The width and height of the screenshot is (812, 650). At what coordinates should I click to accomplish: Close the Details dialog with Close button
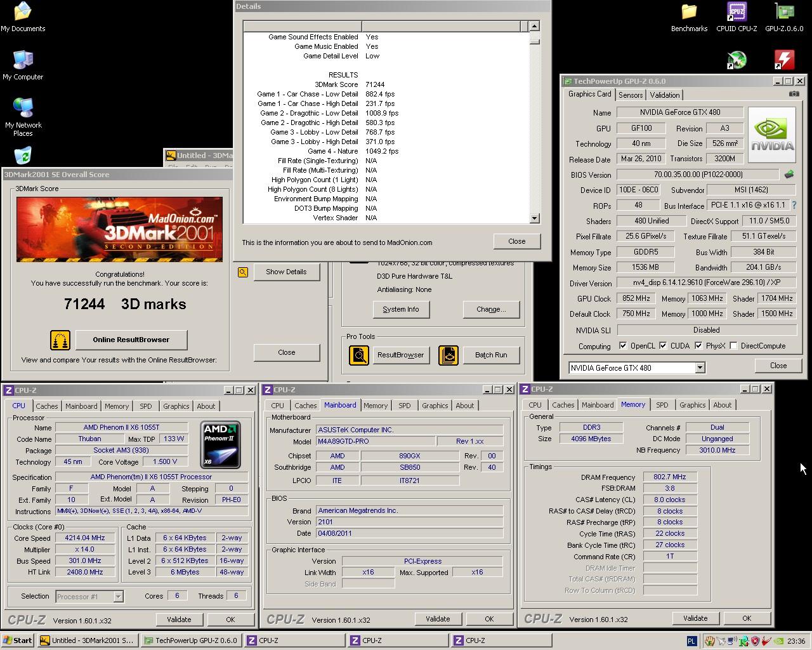[x=516, y=241]
